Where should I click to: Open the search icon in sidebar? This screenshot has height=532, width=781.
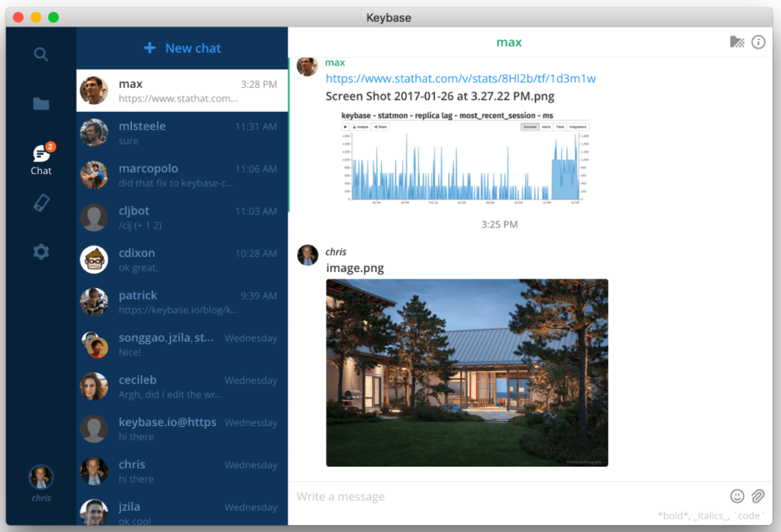tap(41, 54)
